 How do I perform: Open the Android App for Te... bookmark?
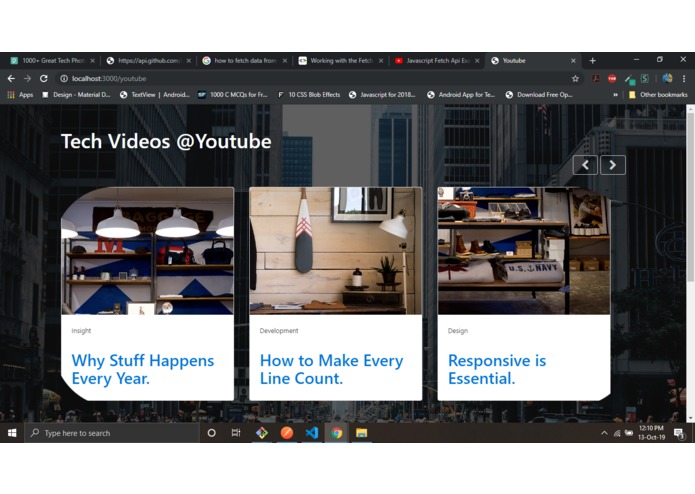click(461, 95)
